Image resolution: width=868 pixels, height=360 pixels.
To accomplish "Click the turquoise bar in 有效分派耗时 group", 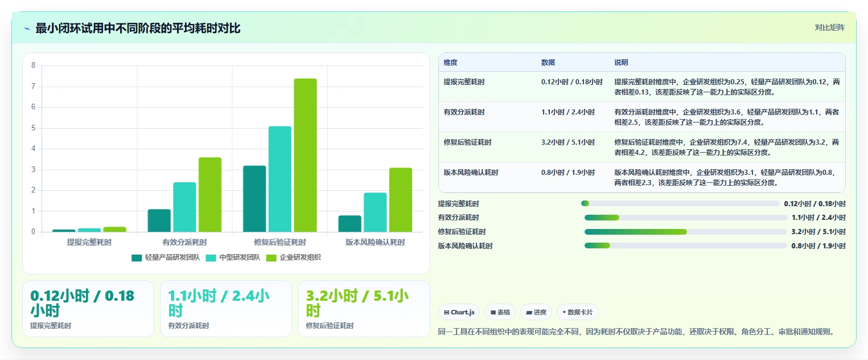I will pos(184,207).
